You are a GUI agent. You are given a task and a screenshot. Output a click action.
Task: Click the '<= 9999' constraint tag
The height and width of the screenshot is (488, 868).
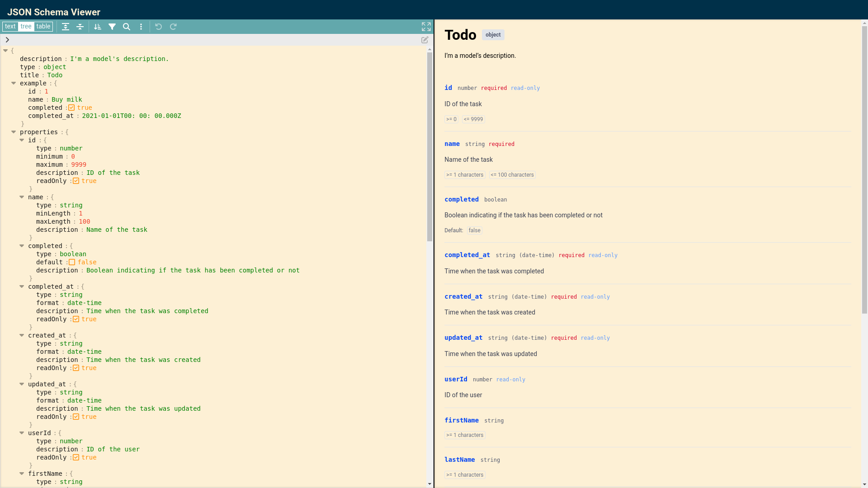coord(473,119)
